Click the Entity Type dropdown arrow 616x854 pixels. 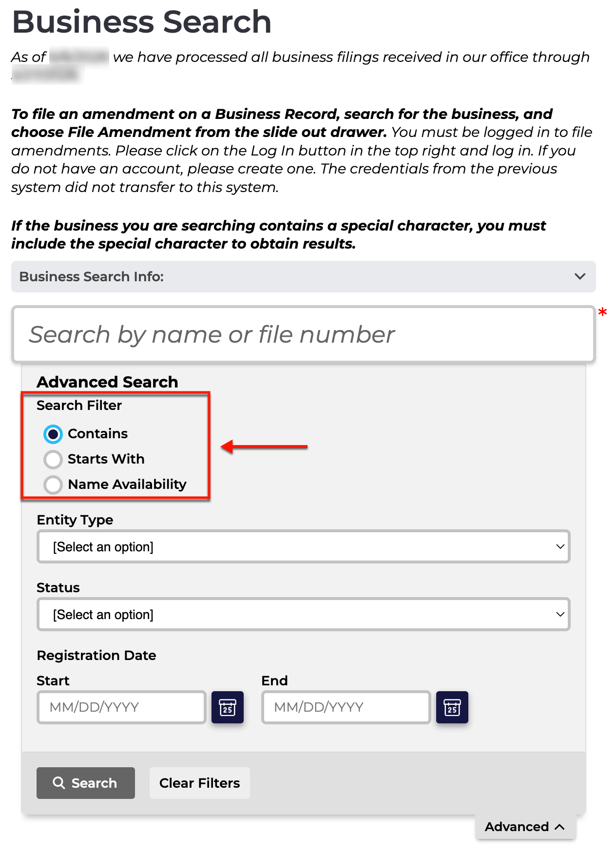click(560, 546)
